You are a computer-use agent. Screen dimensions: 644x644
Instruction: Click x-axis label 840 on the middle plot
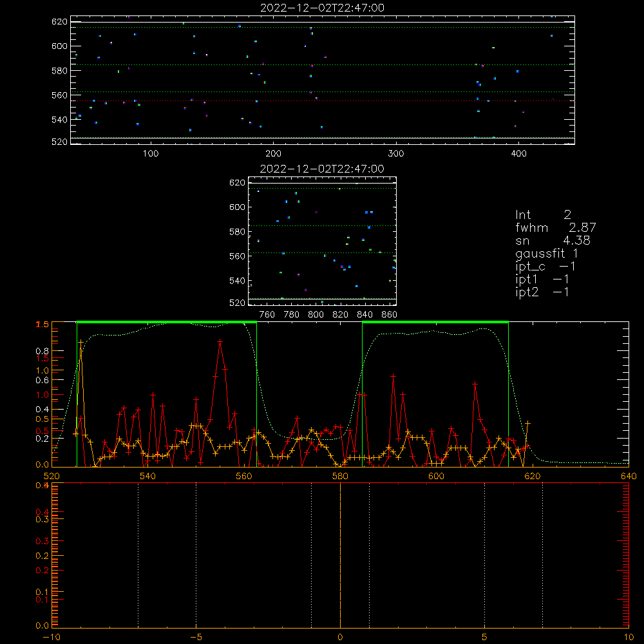(x=365, y=315)
